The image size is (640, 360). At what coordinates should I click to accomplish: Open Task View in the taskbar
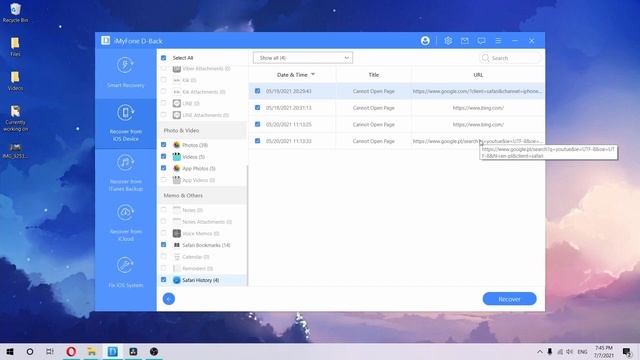pos(50,351)
